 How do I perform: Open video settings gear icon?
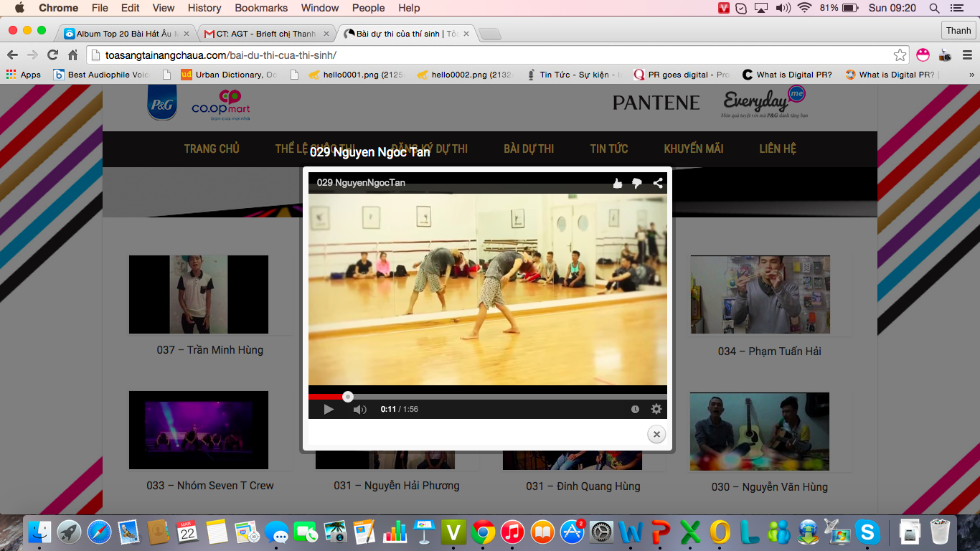click(656, 409)
